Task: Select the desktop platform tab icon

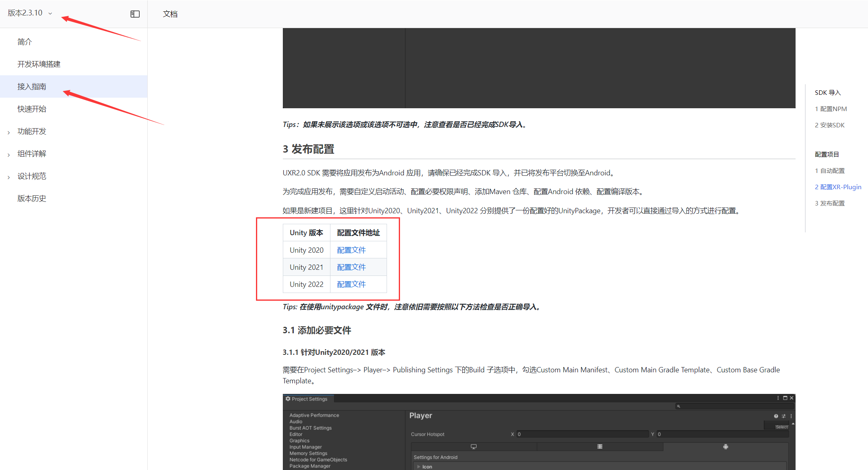Action: [x=473, y=447]
